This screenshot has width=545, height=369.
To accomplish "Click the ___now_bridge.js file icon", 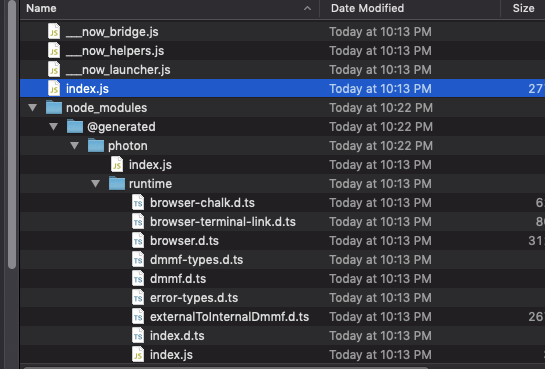I will [x=54, y=32].
